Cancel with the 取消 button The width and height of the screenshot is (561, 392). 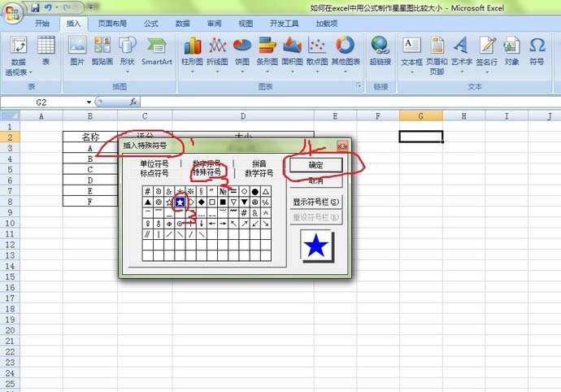[316, 181]
